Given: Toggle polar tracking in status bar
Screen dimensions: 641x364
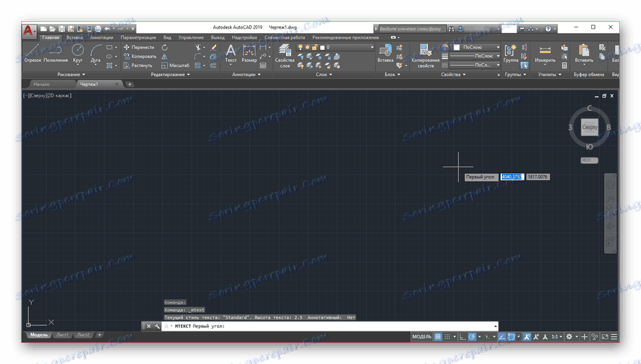Looking at the screenshot, I should [x=471, y=337].
